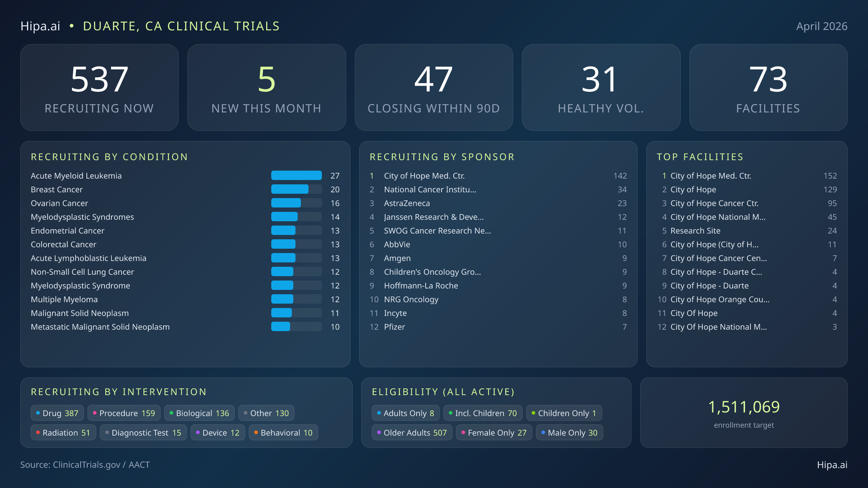
Task: Click the Hipa.ai footer logo text
Action: tap(832, 465)
